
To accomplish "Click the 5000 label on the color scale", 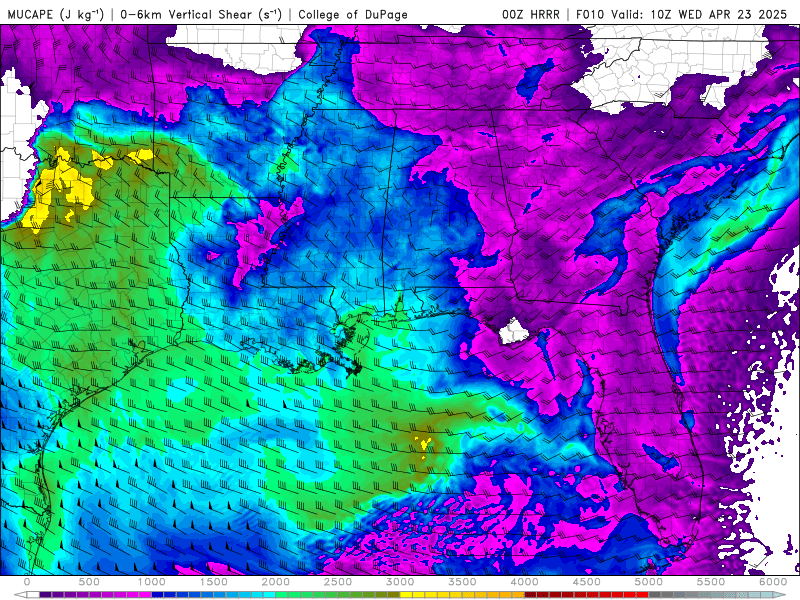I will click(648, 582).
